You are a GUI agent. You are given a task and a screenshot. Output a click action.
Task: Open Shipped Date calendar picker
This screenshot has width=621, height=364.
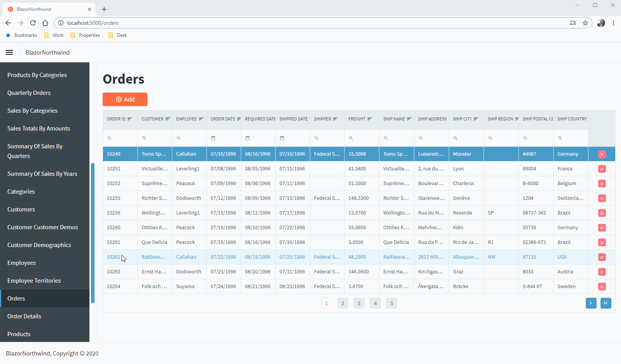[x=282, y=138]
